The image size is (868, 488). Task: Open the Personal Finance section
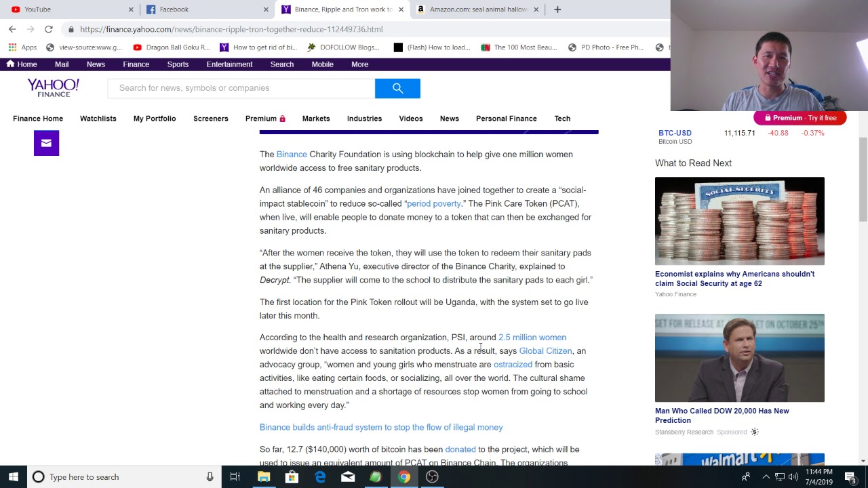507,119
